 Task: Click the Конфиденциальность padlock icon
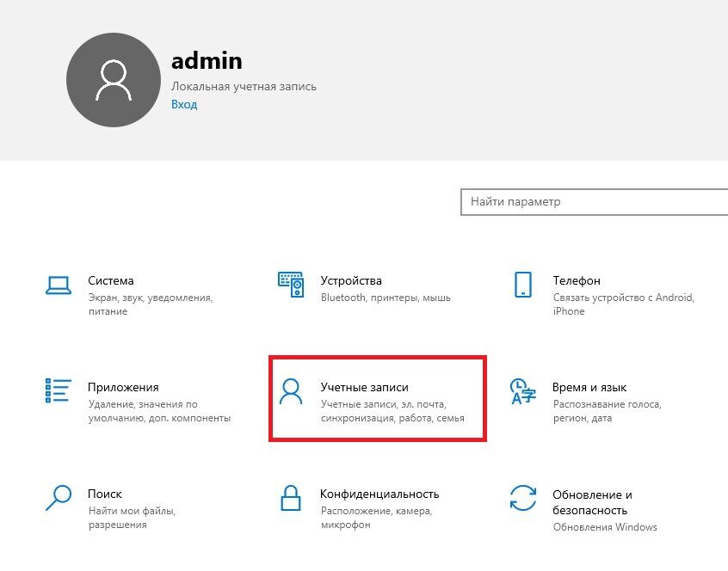[291, 499]
